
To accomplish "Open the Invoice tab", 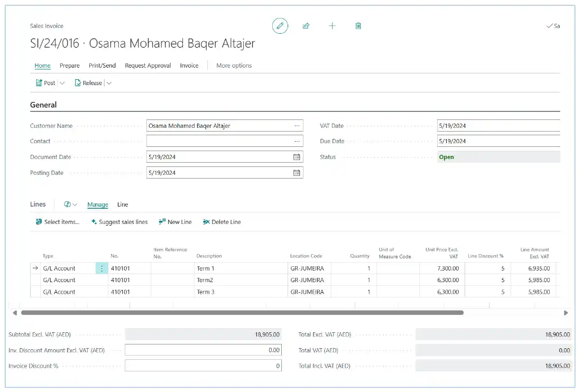I will click(x=189, y=66).
